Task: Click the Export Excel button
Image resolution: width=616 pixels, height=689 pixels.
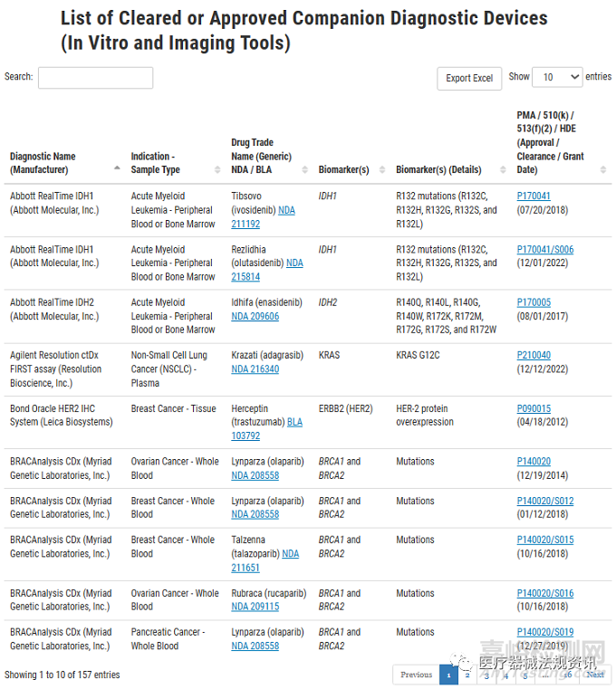Action: [469, 78]
